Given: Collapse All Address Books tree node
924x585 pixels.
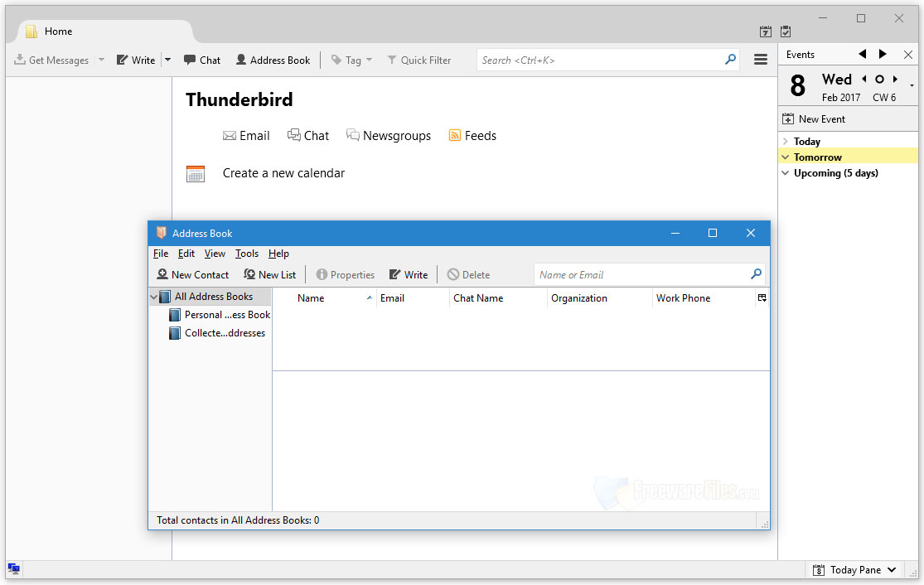Looking at the screenshot, I should [154, 297].
